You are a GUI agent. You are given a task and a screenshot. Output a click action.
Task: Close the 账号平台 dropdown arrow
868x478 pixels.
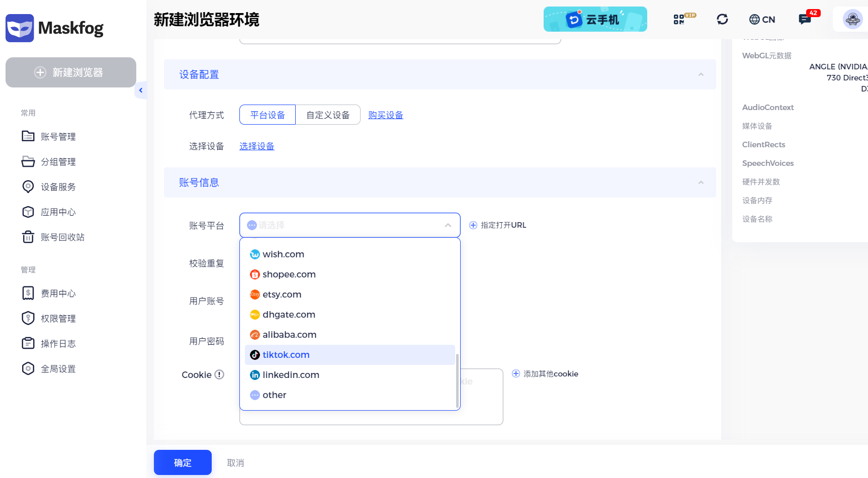click(448, 225)
